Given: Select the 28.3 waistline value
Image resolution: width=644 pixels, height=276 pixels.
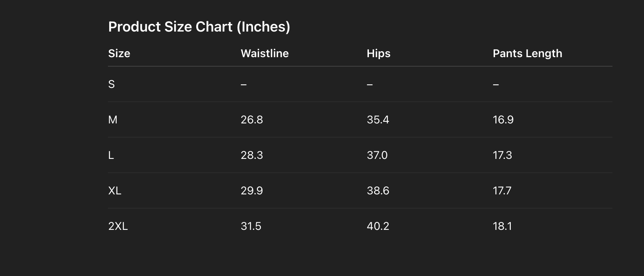Looking at the screenshot, I should [x=252, y=155].
